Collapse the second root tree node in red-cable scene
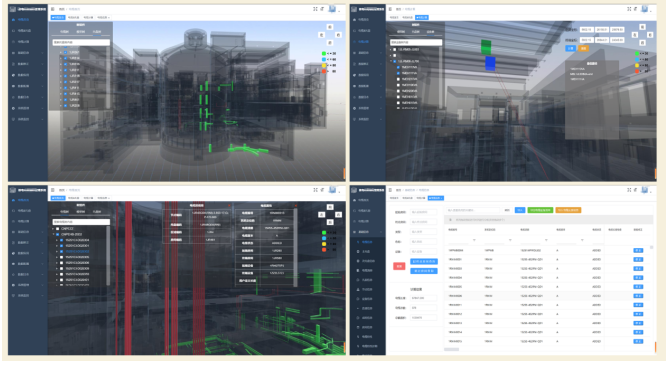 pyautogui.click(x=54, y=234)
